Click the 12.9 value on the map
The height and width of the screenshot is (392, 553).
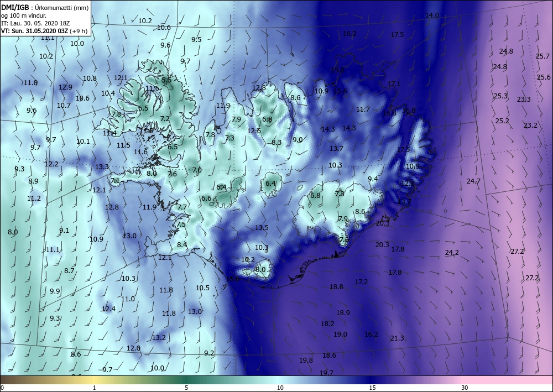tap(65, 87)
